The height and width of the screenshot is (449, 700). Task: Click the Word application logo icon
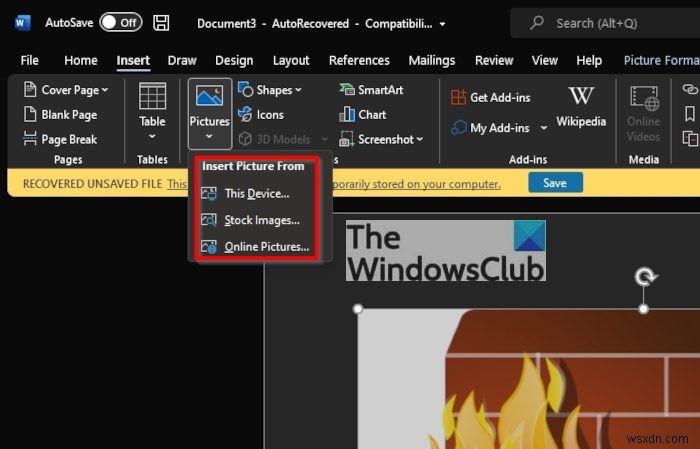[22, 23]
